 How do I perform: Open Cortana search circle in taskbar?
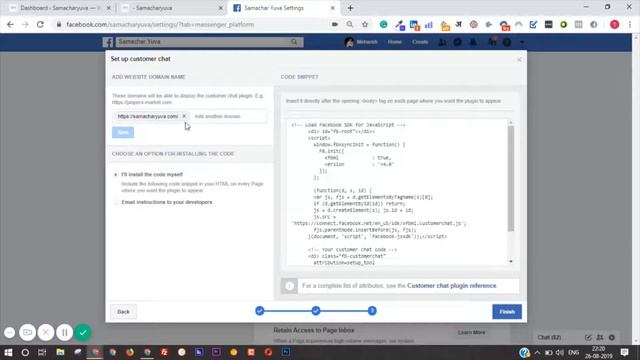click(25, 352)
